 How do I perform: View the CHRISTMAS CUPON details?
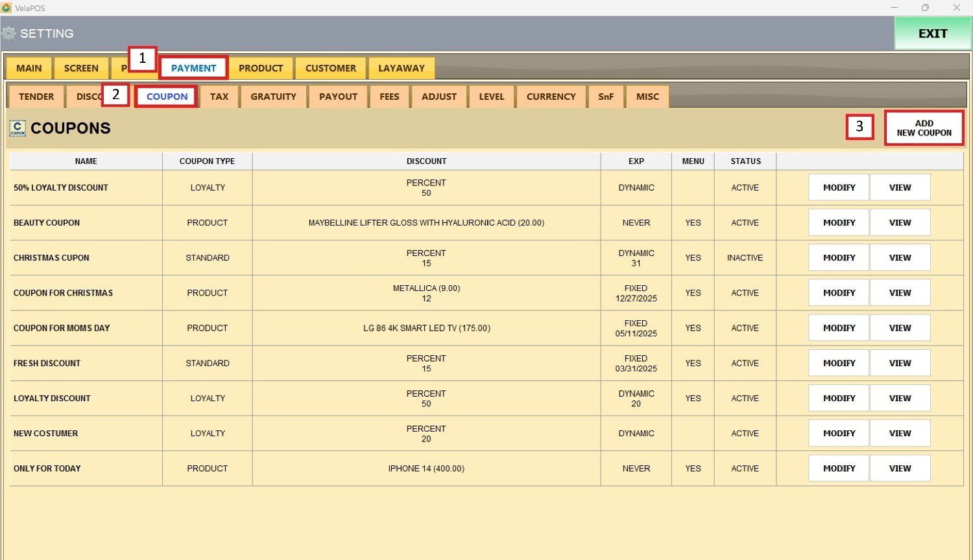point(900,257)
